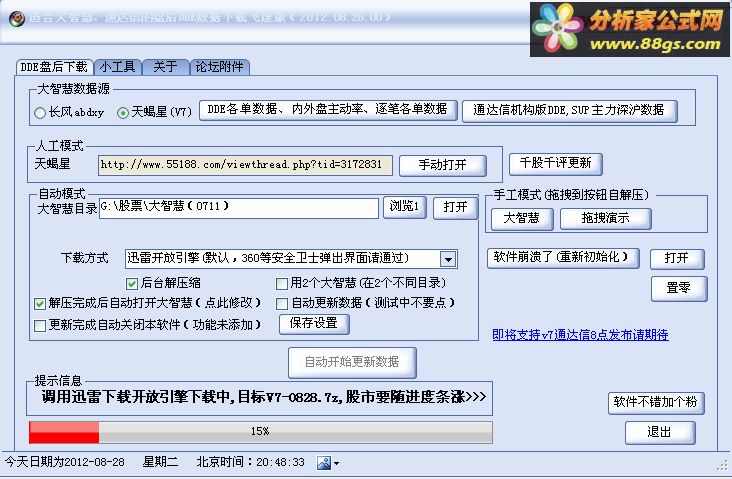
Task: Click 北京时间 clock in status bar
Action: pos(250,463)
